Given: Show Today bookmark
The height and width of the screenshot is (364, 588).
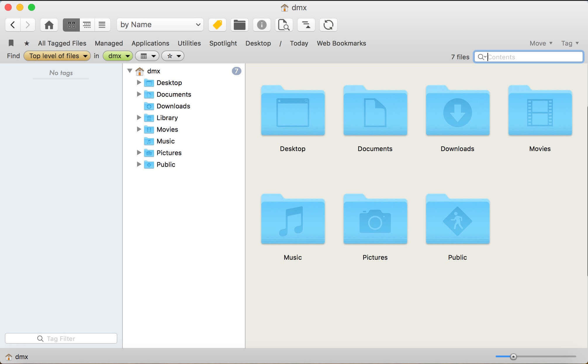Looking at the screenshot, I should 299,43.
